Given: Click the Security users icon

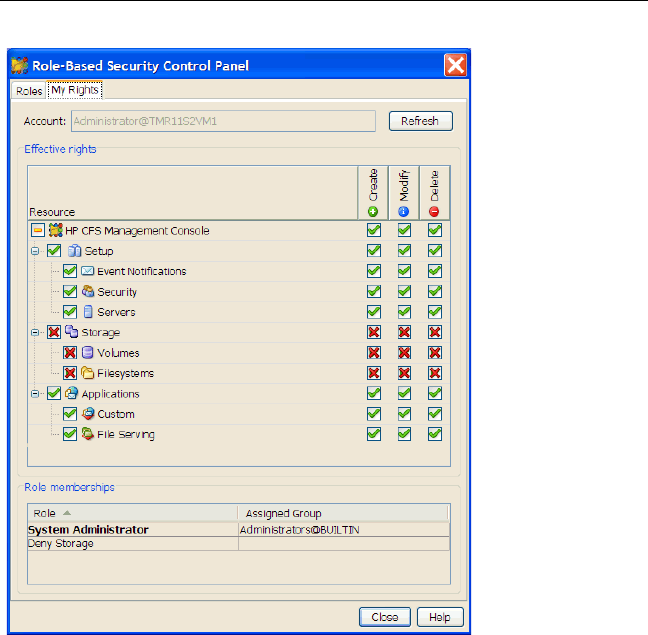Looking at the screenshot, I should 88,291.
